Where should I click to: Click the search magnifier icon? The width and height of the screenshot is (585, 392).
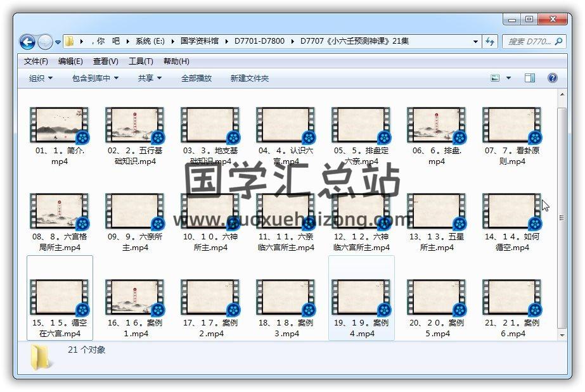point(559,41)
